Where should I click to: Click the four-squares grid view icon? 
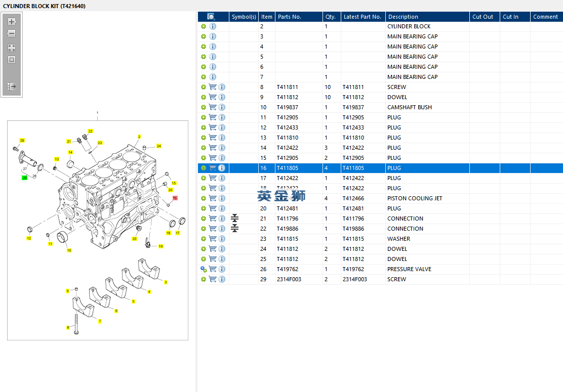click(12, 48)
